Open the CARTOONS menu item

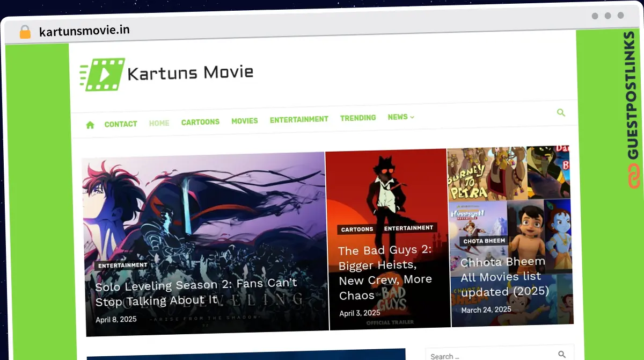(200, 122)
